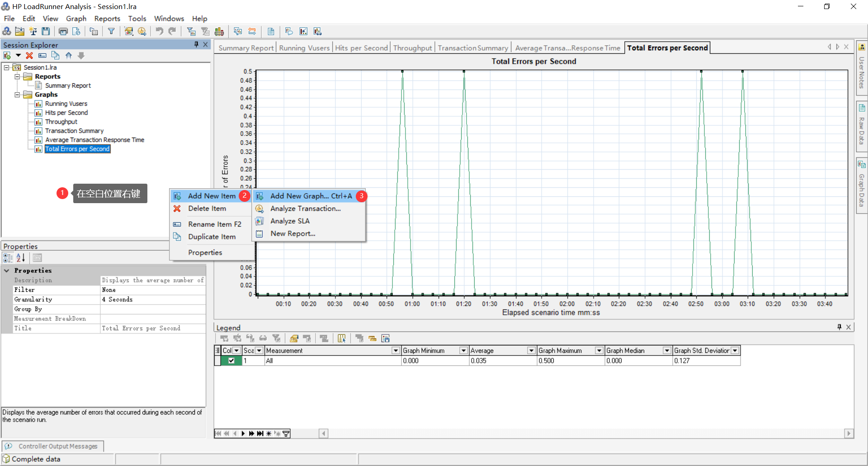Click the Undo arrow icon
This screenshot has width=868, height=466.
[159, 31]
